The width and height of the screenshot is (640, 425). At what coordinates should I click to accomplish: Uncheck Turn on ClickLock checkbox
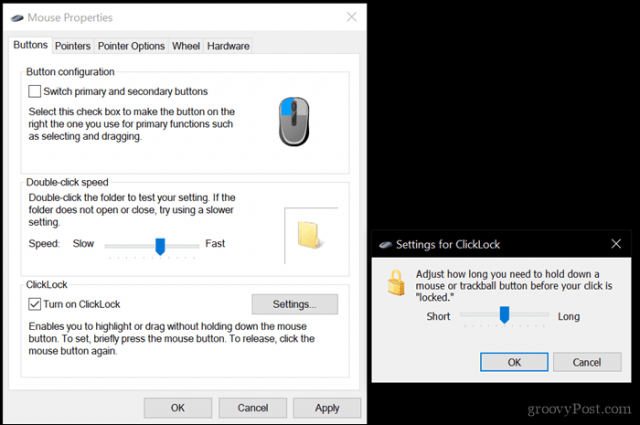pos(35,304)
